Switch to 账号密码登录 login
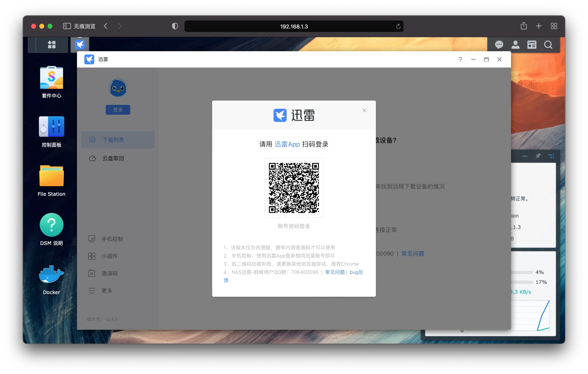This screenshot has width=588, height=374. (294, 226)
